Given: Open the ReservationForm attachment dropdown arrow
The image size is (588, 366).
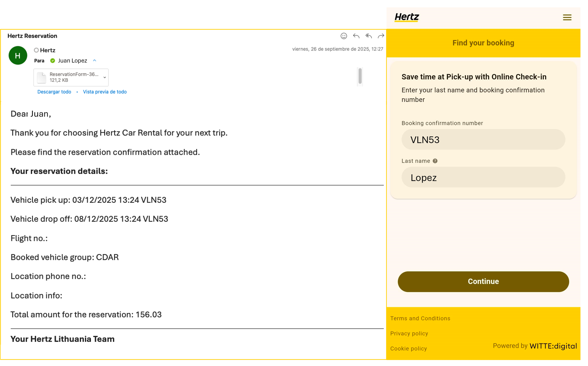Looking at the screenshot, I should (105, 77).
